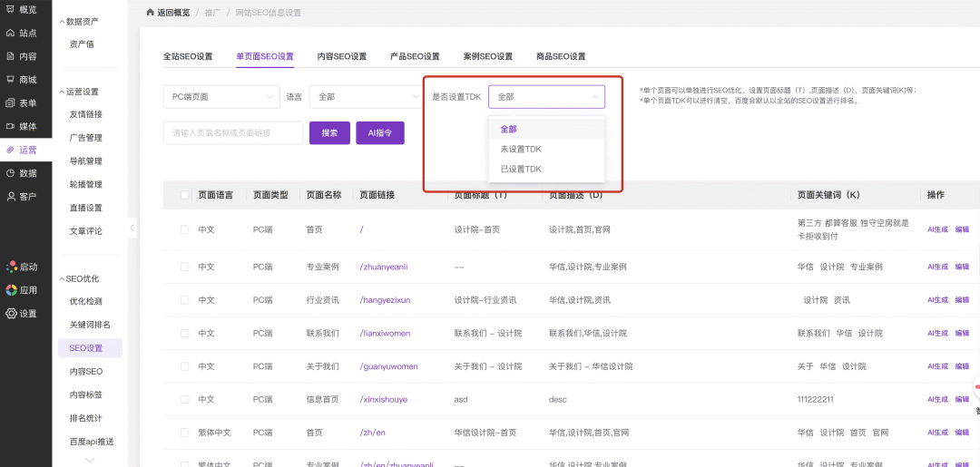Check the row checkbox for 专业案例
This screenshot has height=467, width=980.
pos(185,267)
